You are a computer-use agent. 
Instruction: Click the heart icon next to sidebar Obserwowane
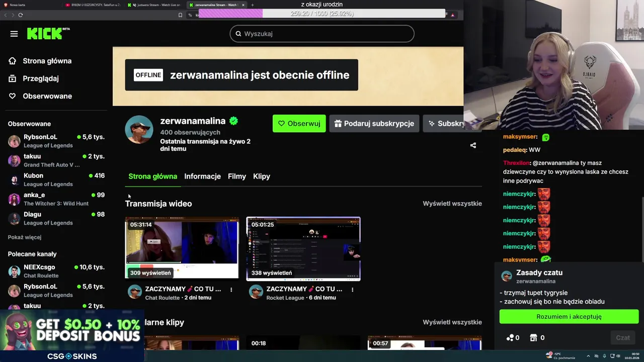coord(13,96)
